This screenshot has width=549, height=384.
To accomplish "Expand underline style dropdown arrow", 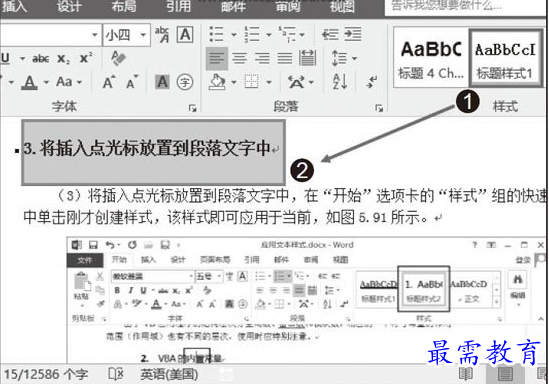I will 22,58.
